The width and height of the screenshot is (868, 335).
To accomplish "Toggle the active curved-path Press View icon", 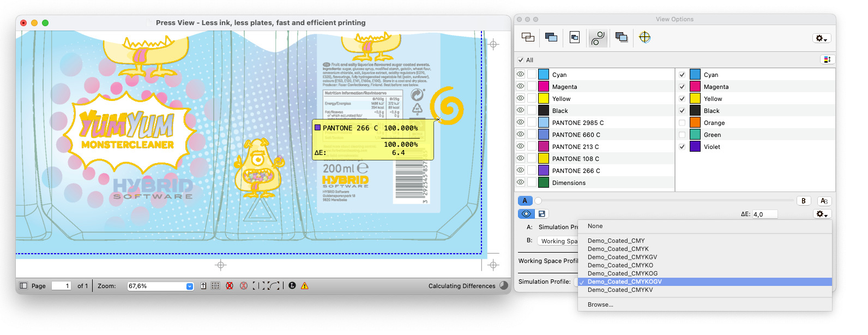I will click(598, 38).
